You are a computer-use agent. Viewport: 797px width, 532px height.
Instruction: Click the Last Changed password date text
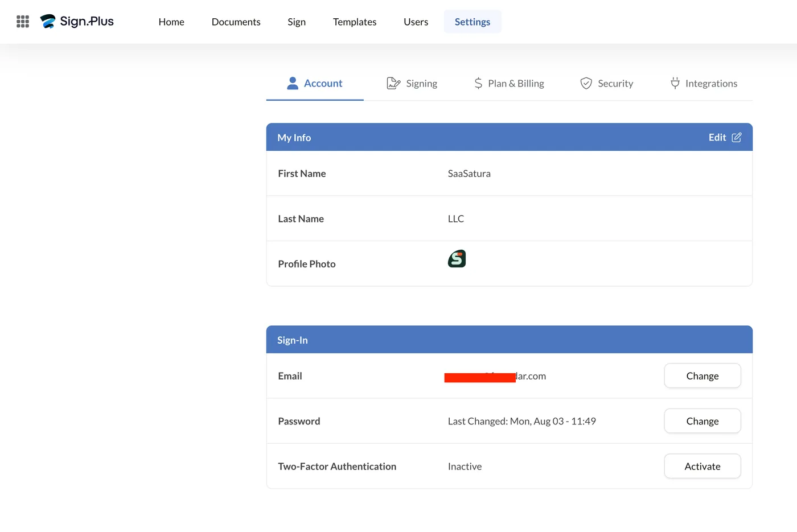(x=522, y=421)
